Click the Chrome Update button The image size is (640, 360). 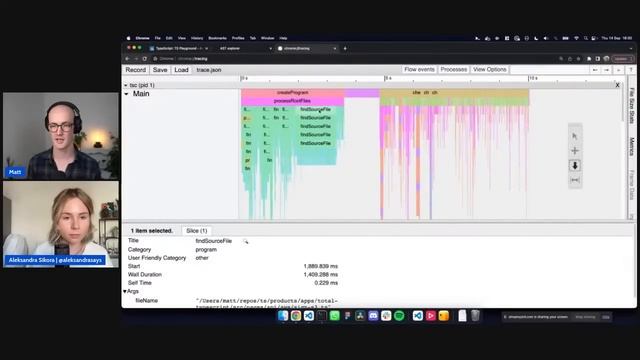click(x=622, y=59)
